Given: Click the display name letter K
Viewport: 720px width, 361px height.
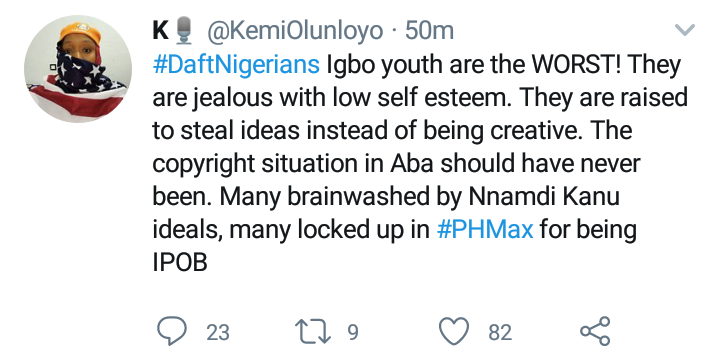Looking at the screenshot, I should coord(161,31).
